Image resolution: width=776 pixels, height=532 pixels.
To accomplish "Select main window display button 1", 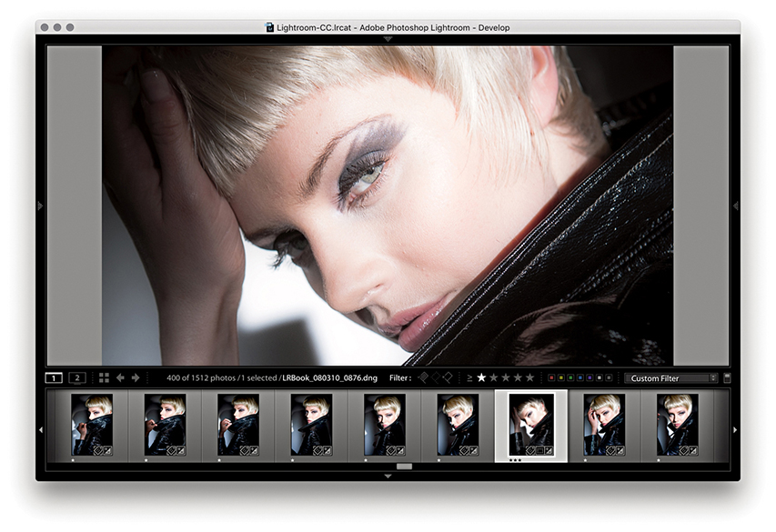I will [x=54, y=378].
